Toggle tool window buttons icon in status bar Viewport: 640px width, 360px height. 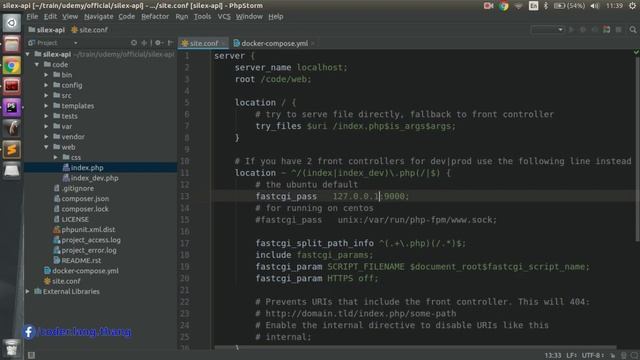(31, 355)
